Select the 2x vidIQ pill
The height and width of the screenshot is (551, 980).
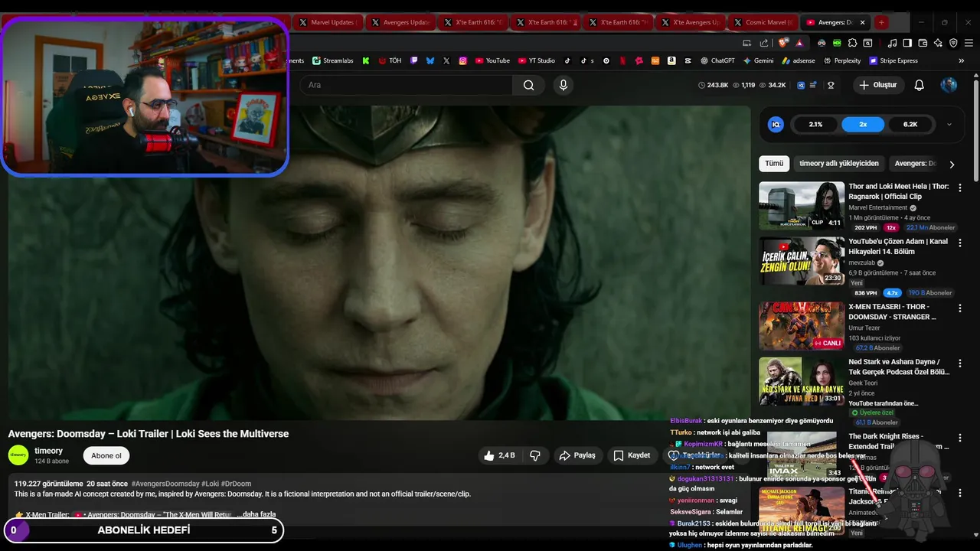pos(863,124)
